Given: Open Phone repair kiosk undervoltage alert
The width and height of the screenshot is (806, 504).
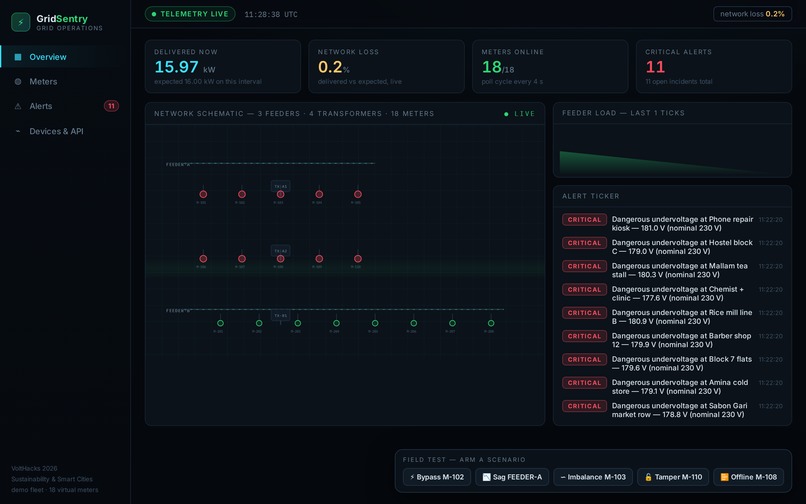Looking at the screenshot, I should (672, 224).
